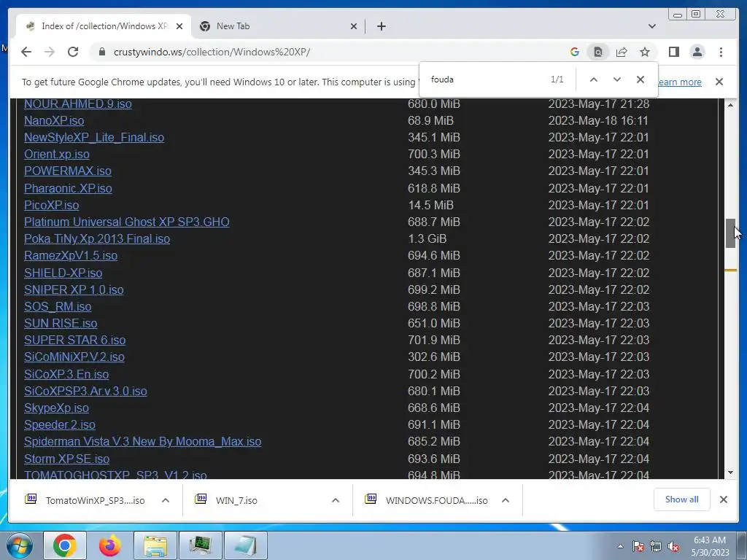Click the muted volume tray icon
This screenshot has width=747, height=560.
tap(673, 546)
